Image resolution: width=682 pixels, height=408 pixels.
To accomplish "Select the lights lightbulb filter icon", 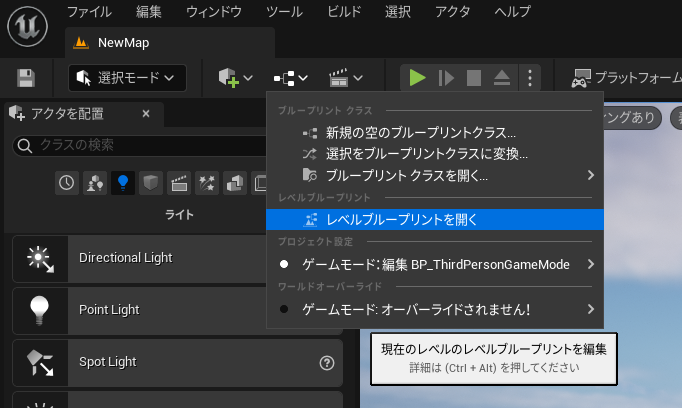I will pos(123,183).
